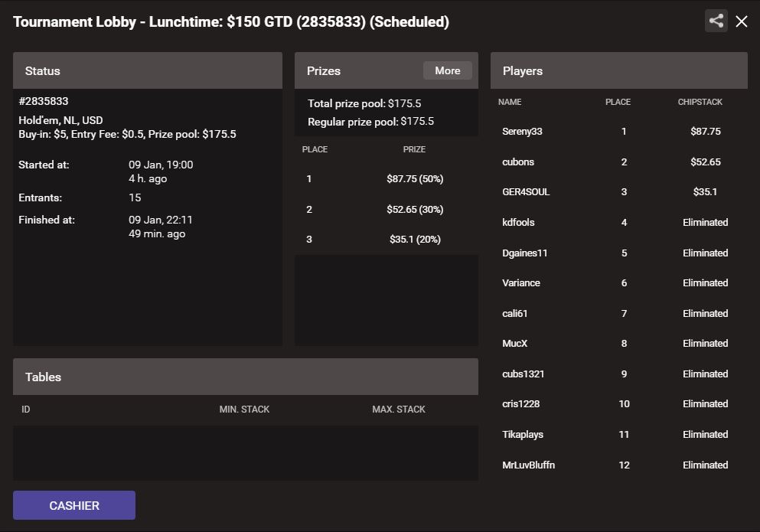Click the $52.65 (30%) second-place prize
The image size is (760, 532).
pyautogui.click(x=415, y=210)
